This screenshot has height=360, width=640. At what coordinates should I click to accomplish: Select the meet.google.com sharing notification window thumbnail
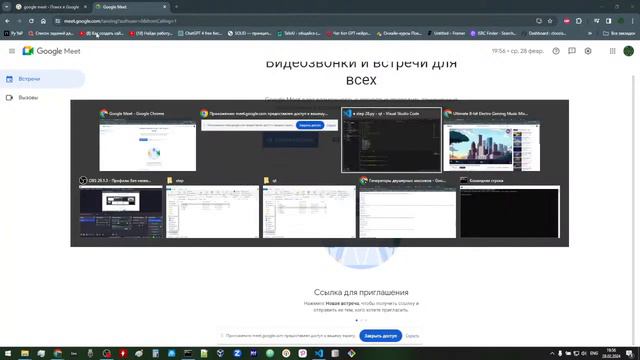[269, 121]
